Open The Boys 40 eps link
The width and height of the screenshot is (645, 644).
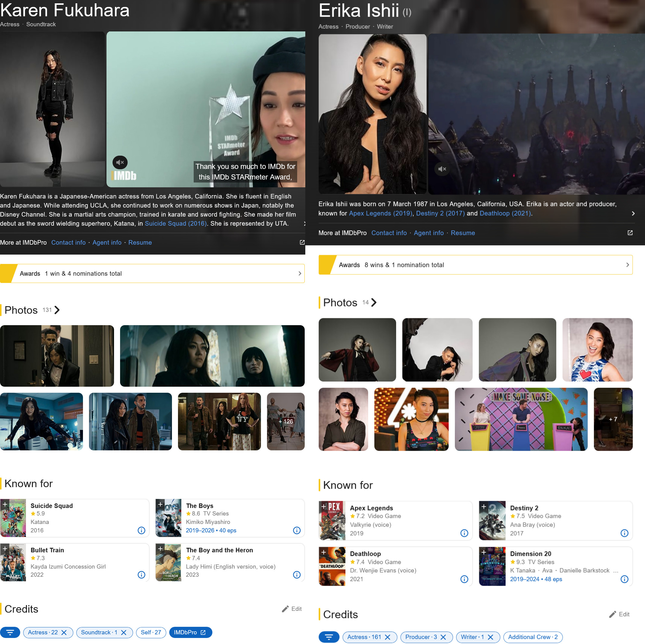[x=211, y=530]
